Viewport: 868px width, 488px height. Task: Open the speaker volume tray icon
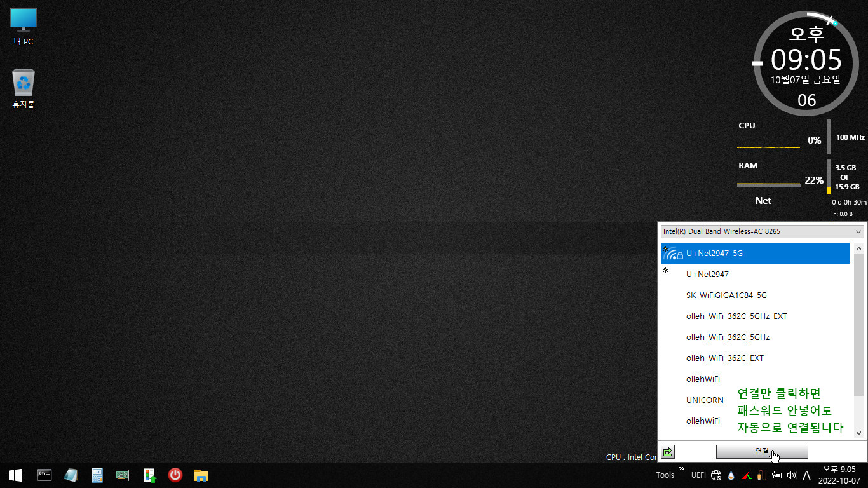point(792,475)
